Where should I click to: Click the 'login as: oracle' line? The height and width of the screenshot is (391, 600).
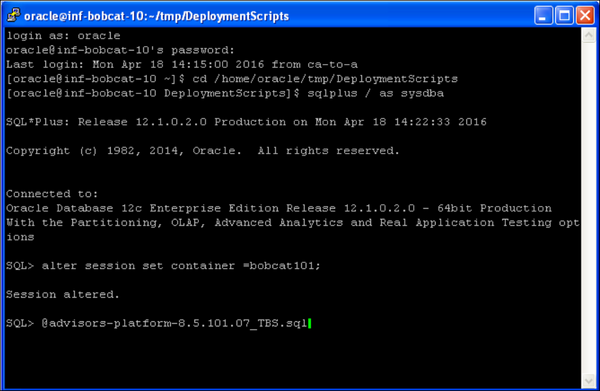click(x=63, y=36)
